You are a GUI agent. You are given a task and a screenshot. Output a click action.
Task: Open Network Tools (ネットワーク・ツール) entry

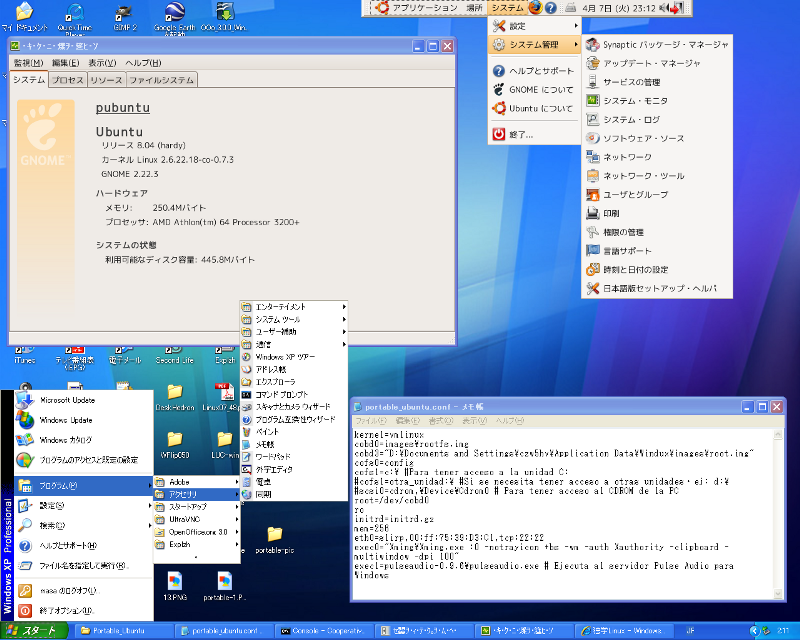coord(657,176)
